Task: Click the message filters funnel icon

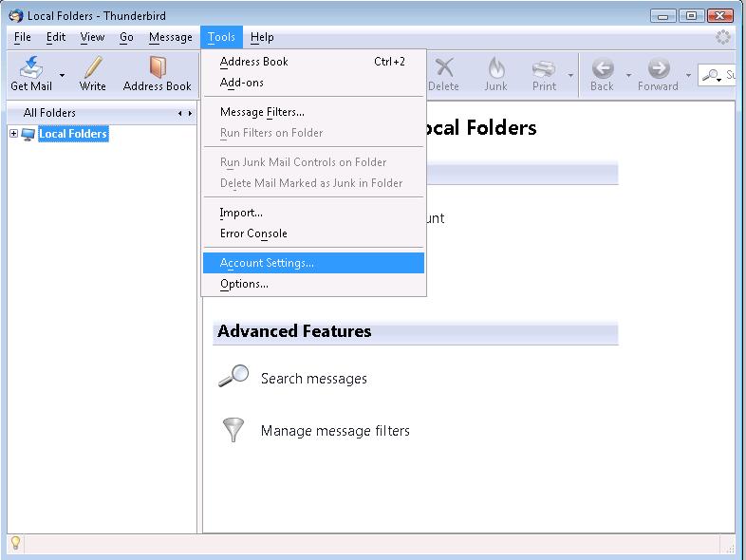Action: tap(233, 430)
